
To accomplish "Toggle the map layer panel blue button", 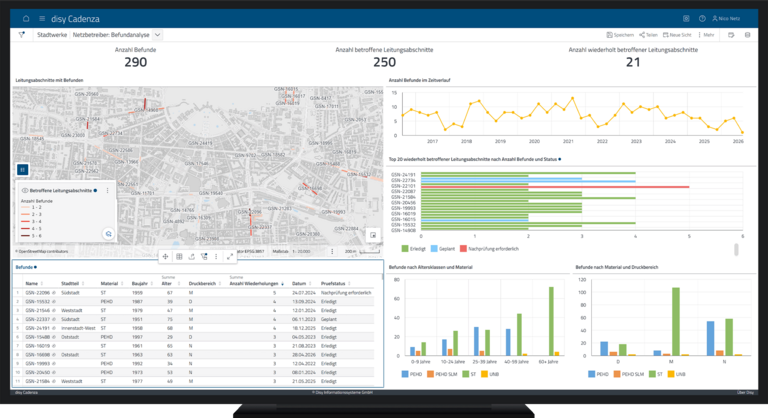I will coord(23,170).
